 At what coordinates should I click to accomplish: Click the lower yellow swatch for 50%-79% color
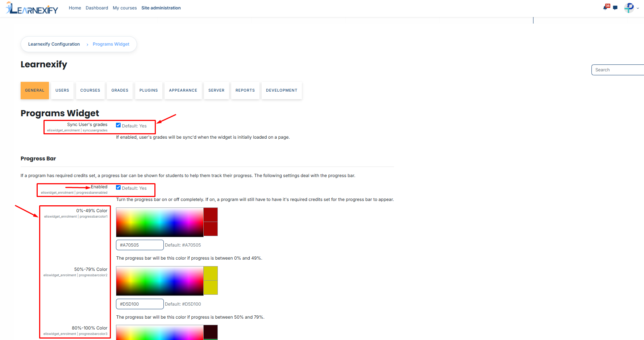(211, 287)
